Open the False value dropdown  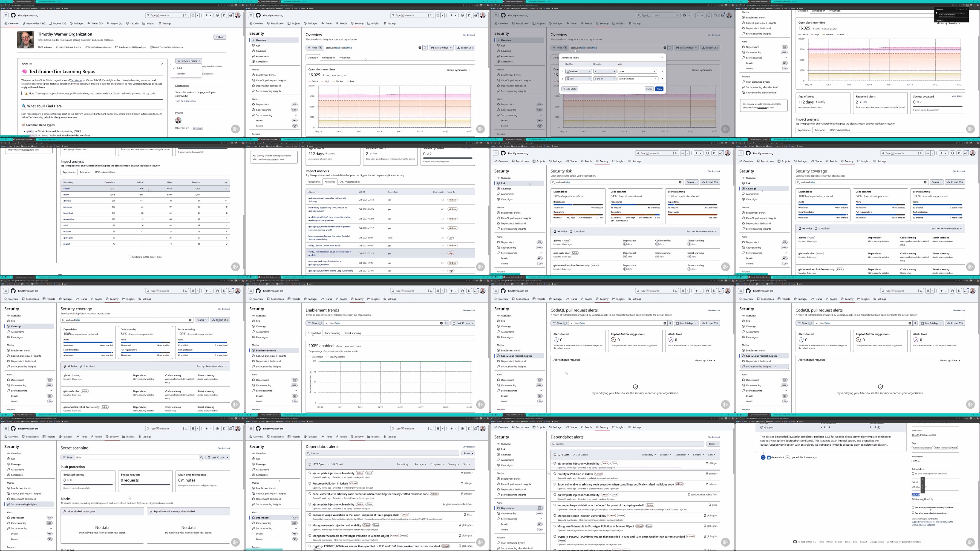pos(637,72)
